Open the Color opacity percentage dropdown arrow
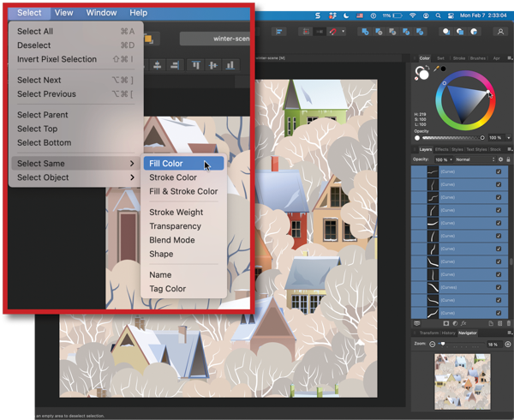514x420 pixels. [x=509, y=138]
